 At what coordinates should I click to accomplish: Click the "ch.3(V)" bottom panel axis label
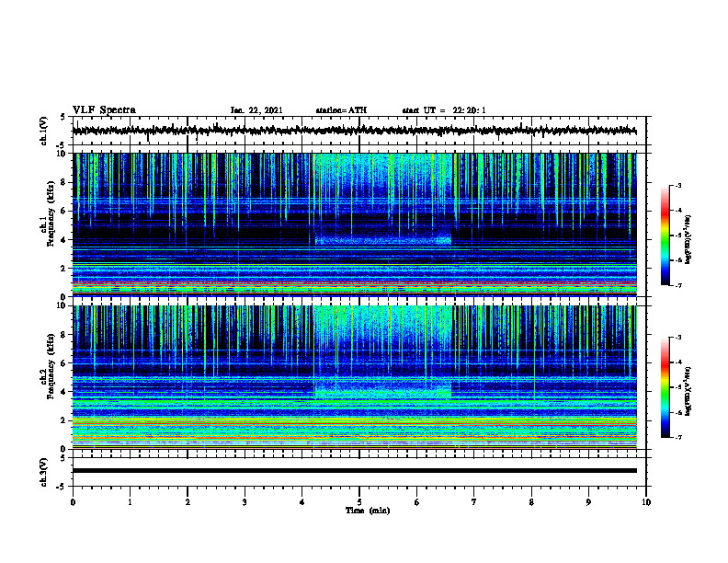tap(44, 472)
